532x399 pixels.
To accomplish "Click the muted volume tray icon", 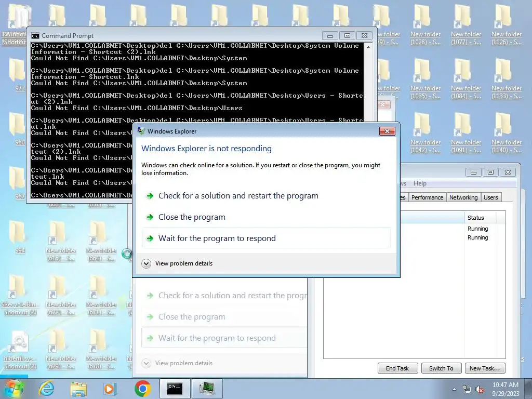I will (479, 389).
